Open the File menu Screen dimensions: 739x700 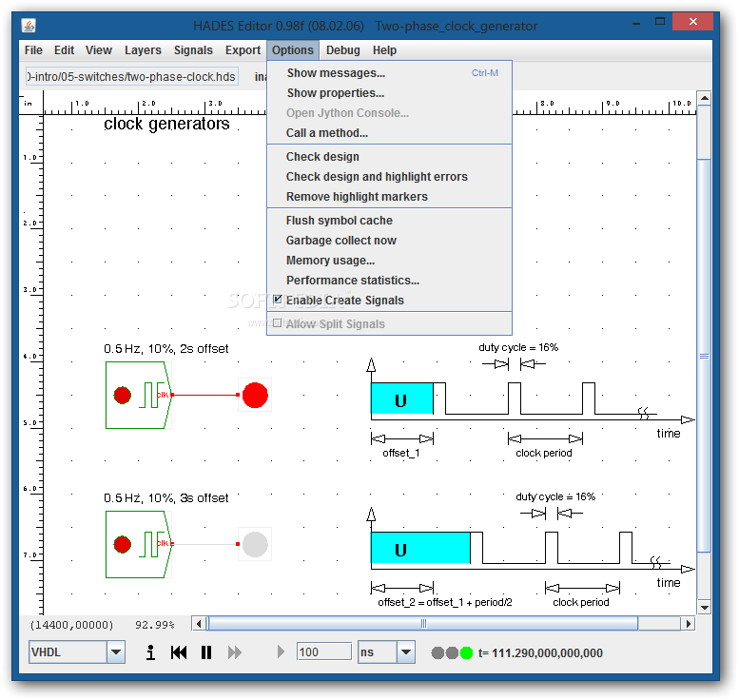point(33,50)
